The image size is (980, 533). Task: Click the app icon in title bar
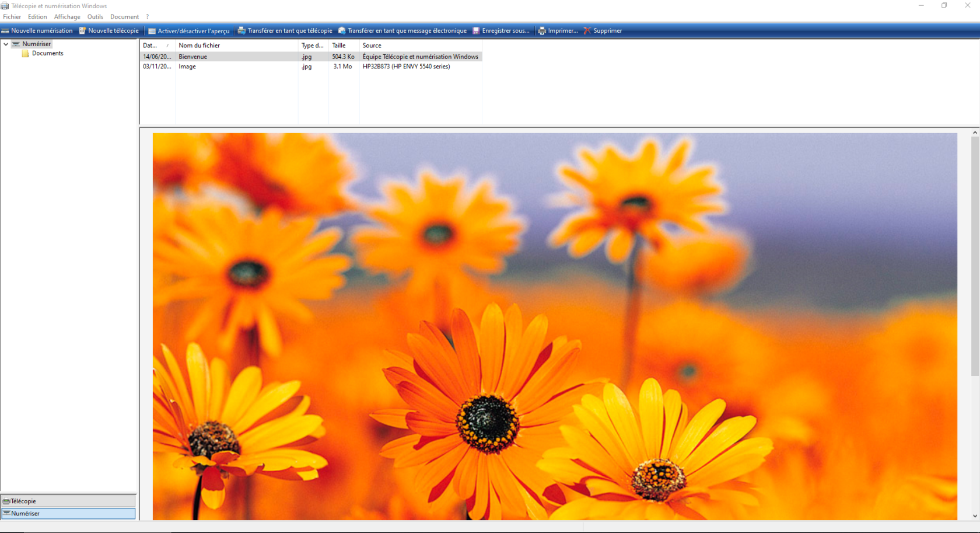[x=5, y=6]
